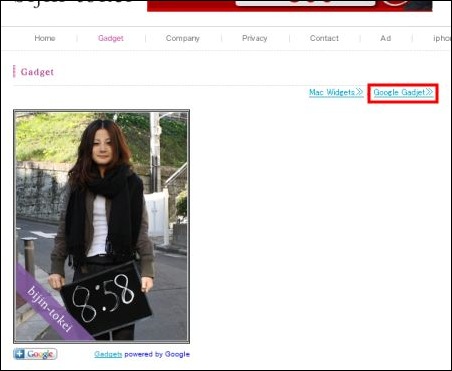The height and width of the screenshot is (371, 452).
Task: Open the Contact page link
Action: tap(324, 38)
